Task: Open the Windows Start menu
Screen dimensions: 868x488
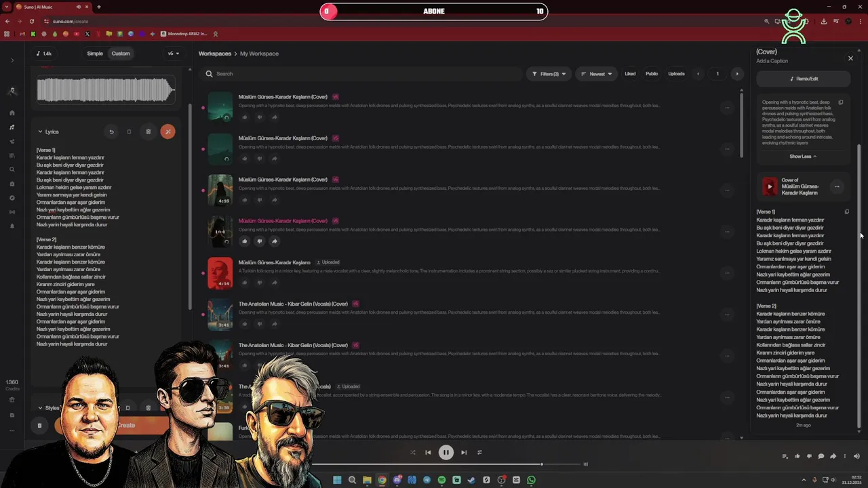Action: 337,480
